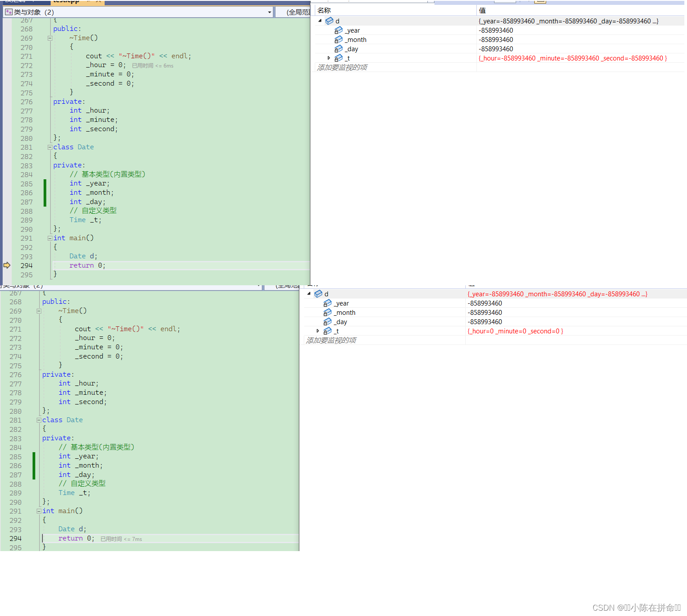Click the 已用时间 <= 6ms timing hint
Image resolution: width=687 pixels, height=616 pixels.
tap(153, 66)
